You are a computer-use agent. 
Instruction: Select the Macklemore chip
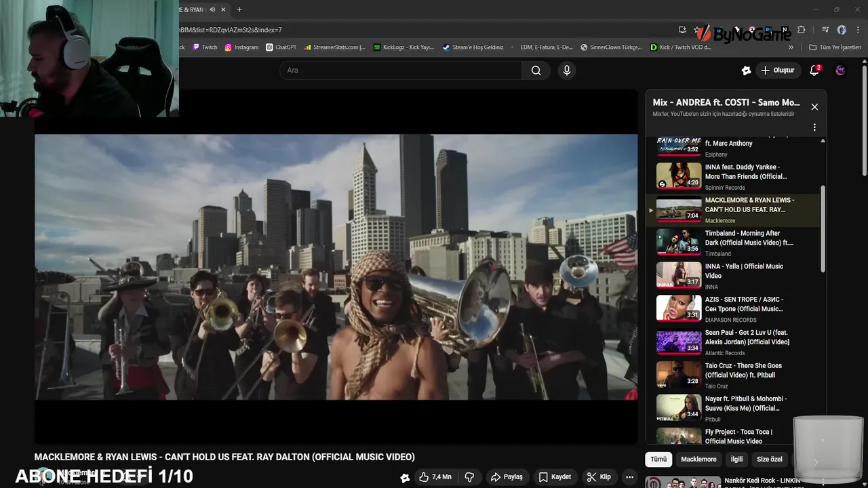pyautogui.click(x=698, y=459)
